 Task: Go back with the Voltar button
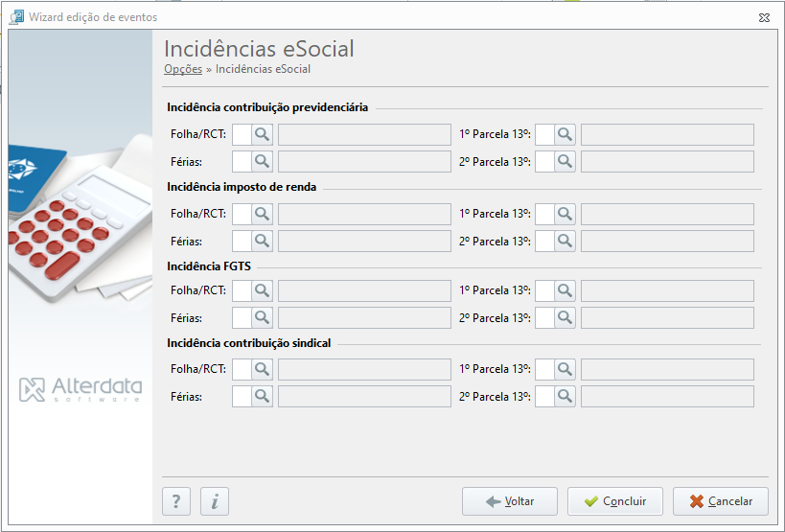[510, 501]
